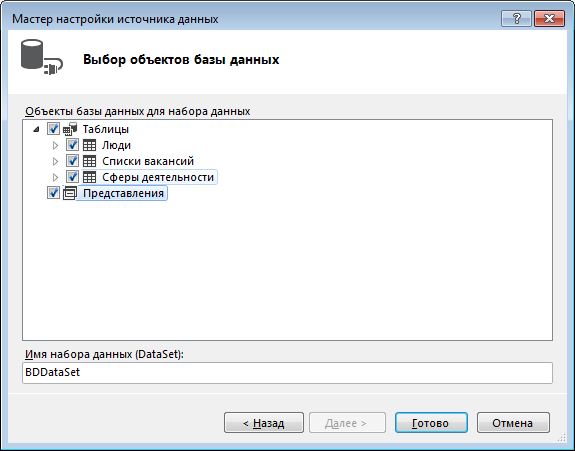
Task: Collapse the Таблицы tree node
Action: click(36, 129)
